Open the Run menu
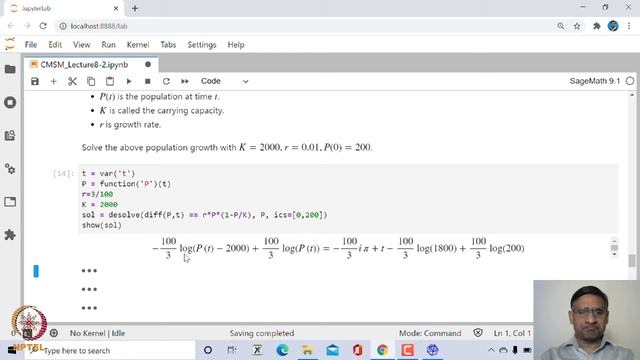640x360 pixels. click(109, 45)
